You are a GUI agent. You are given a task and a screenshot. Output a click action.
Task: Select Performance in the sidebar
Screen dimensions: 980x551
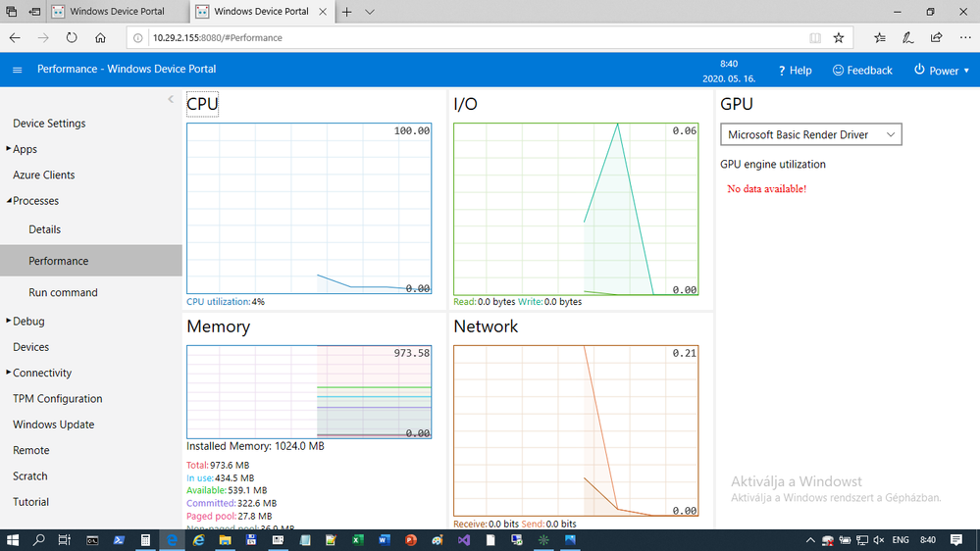[x=91, y=261]
